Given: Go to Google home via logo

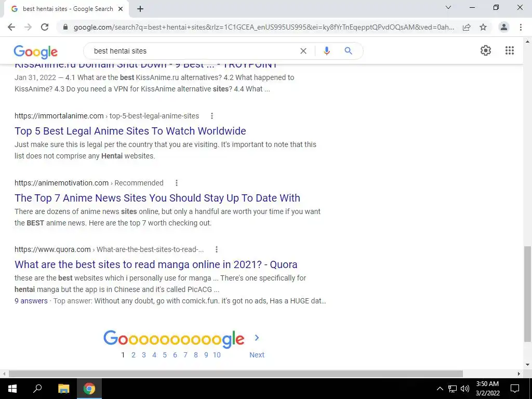Looking at the screenshot, I should click(36, 52).
